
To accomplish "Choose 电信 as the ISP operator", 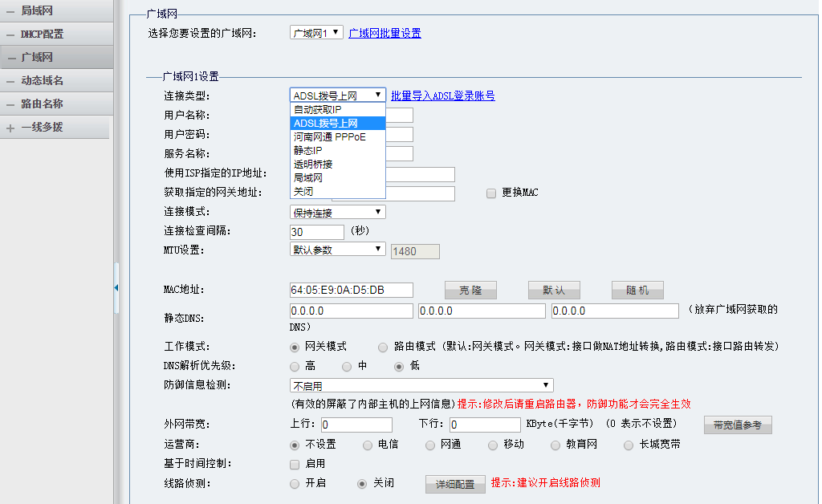I will [368, 445].
